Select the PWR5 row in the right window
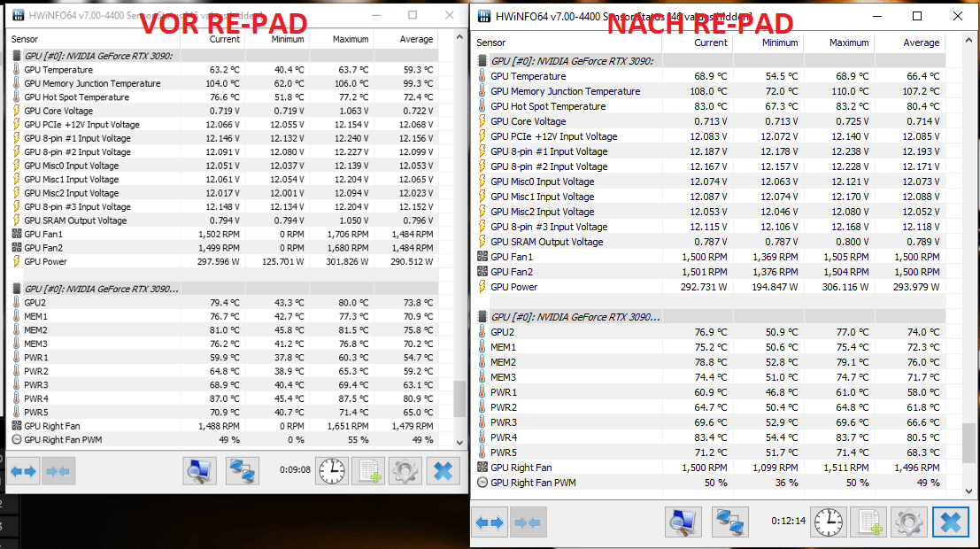This screenshot has height=549, width=980. click(x=709, y=452)
